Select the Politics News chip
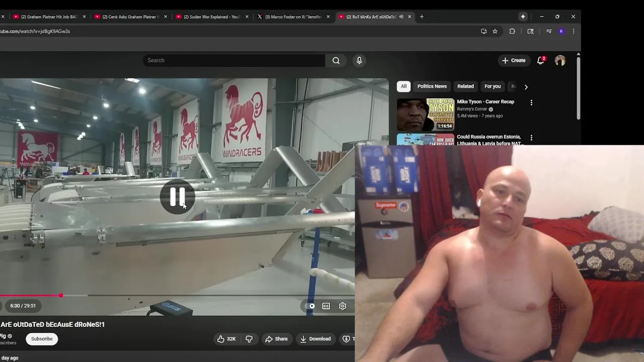Viewport: 644px width, 362px height. point(432,86)
